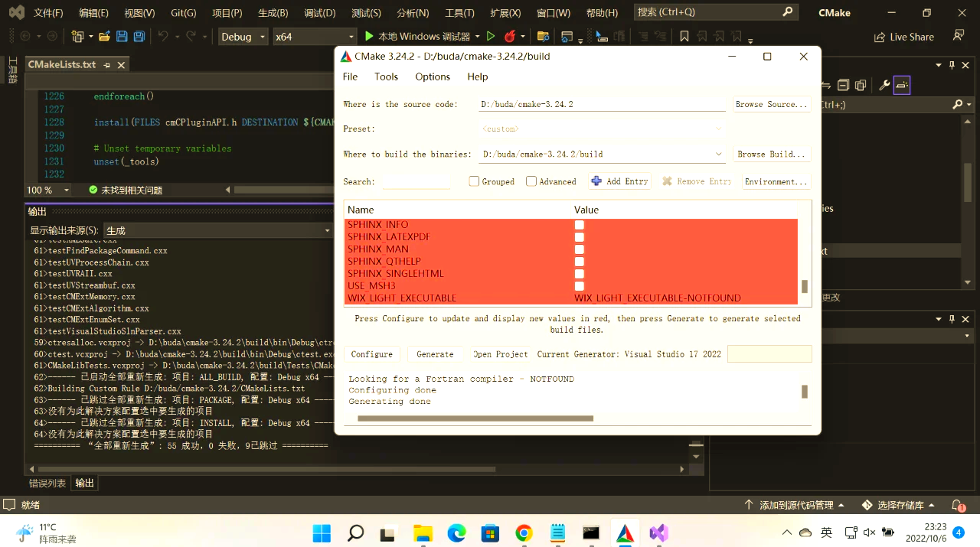
Task: Click the source code path field
Action: [603, 104]
